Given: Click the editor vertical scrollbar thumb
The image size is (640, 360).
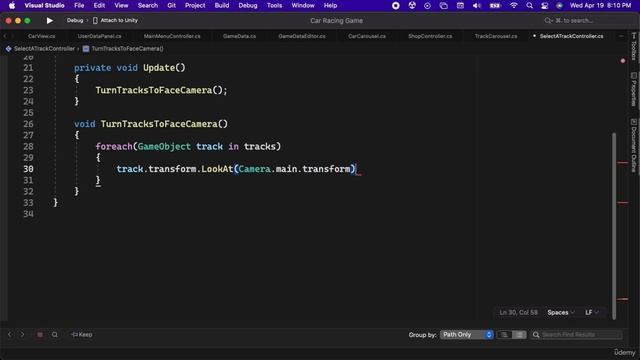Looking at the screenshot, I should tap(614, 225).
